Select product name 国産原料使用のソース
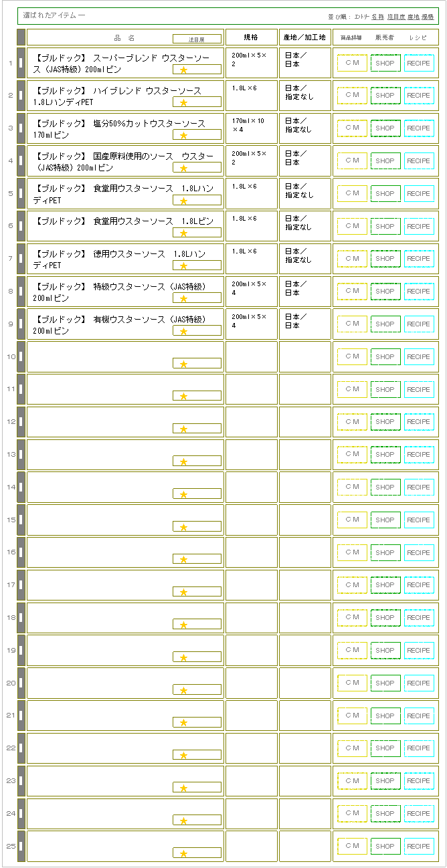This screenshot has height=868, width=447. pos(124,162)
